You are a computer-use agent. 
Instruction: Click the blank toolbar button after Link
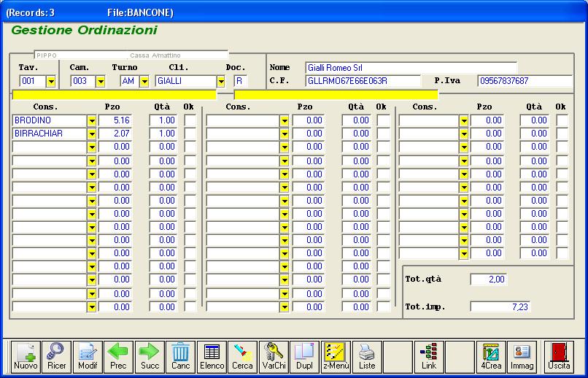pyautogui.click(x=460, y=357)
